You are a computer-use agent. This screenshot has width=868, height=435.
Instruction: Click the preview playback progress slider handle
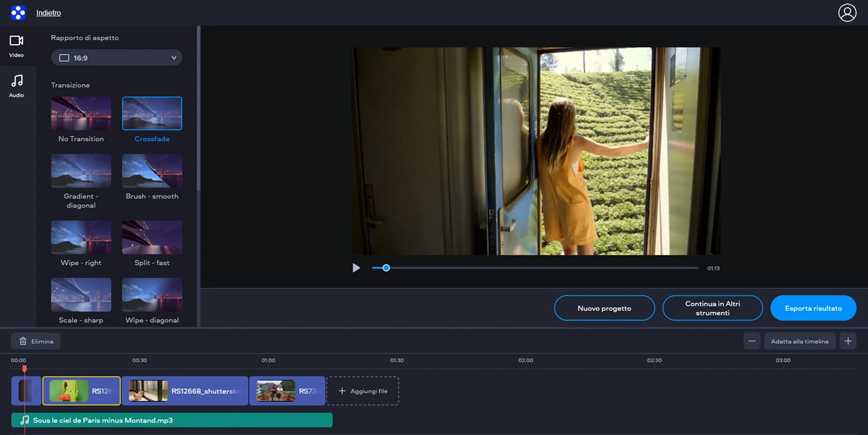386,268
